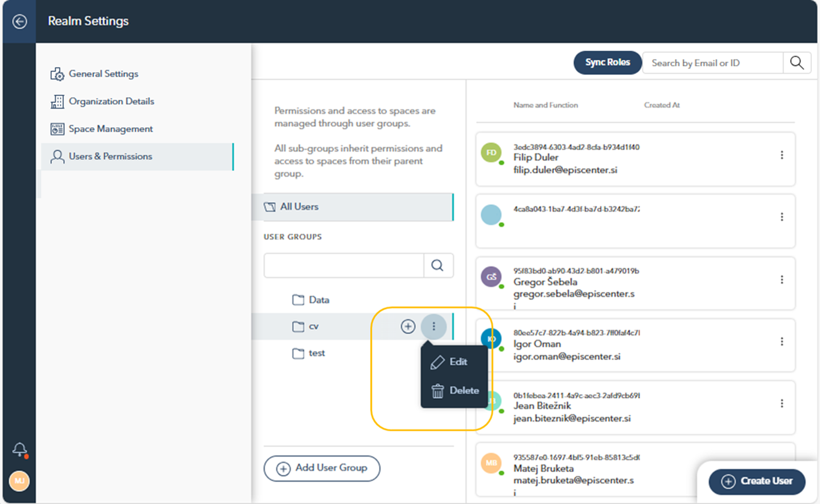Open the options menu for user 4ca8a043
This screenshot has height=504, width=820.
click(782, 217)
